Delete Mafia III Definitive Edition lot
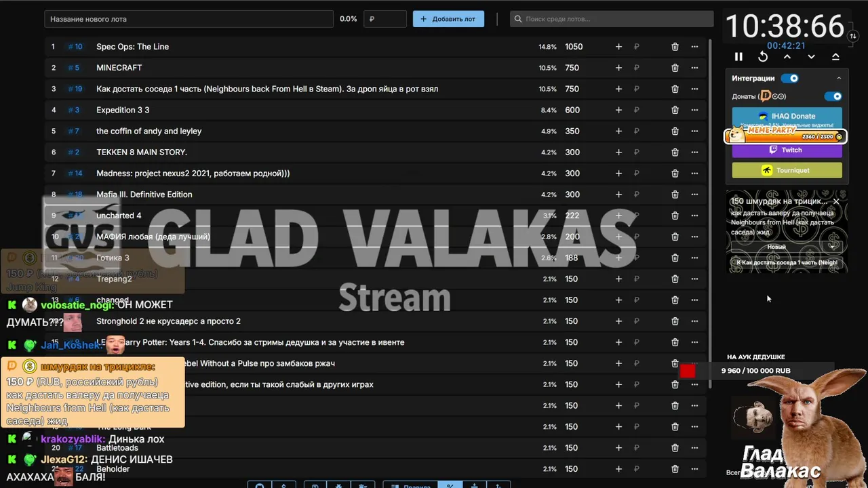 [x=675, y=195]
